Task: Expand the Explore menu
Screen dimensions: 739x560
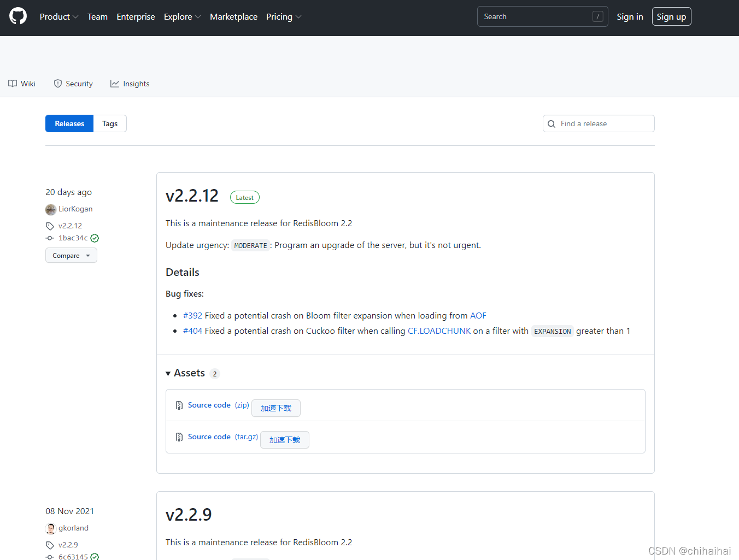Action: pos(182,17)
